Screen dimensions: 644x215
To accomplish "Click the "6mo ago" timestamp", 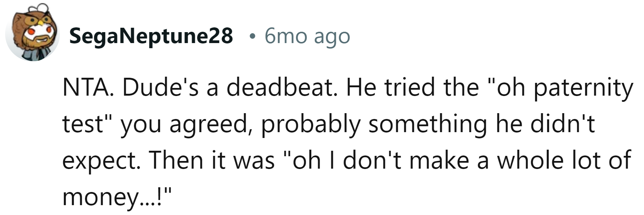I will (x=307, y=36).
